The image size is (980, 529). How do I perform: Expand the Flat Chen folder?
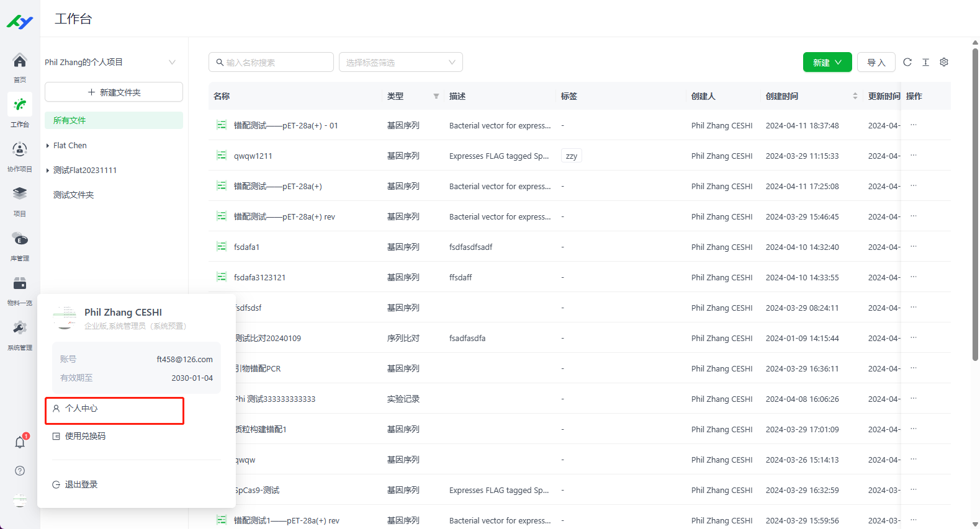click(x=48, y=146)
